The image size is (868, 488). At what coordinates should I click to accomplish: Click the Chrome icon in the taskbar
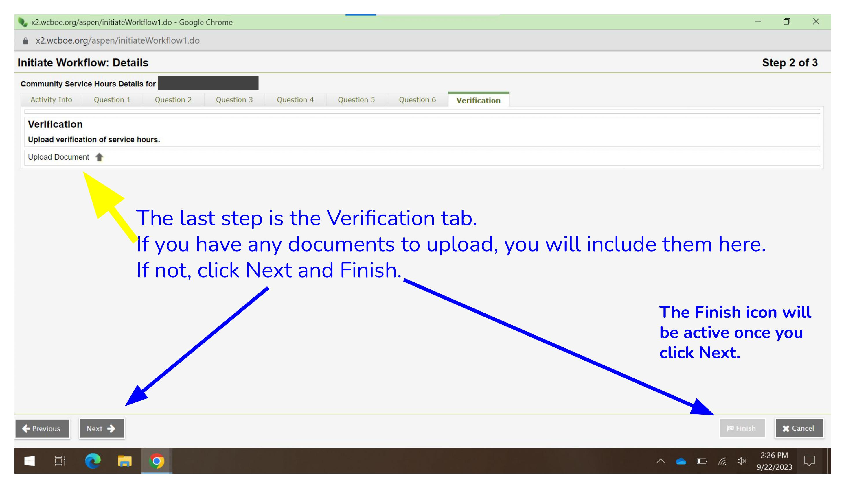point(157,461)
